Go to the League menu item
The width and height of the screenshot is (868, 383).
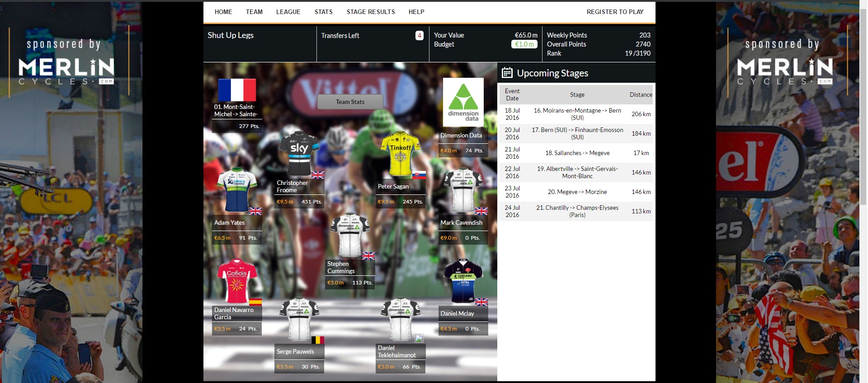click(x=288, y=12)
